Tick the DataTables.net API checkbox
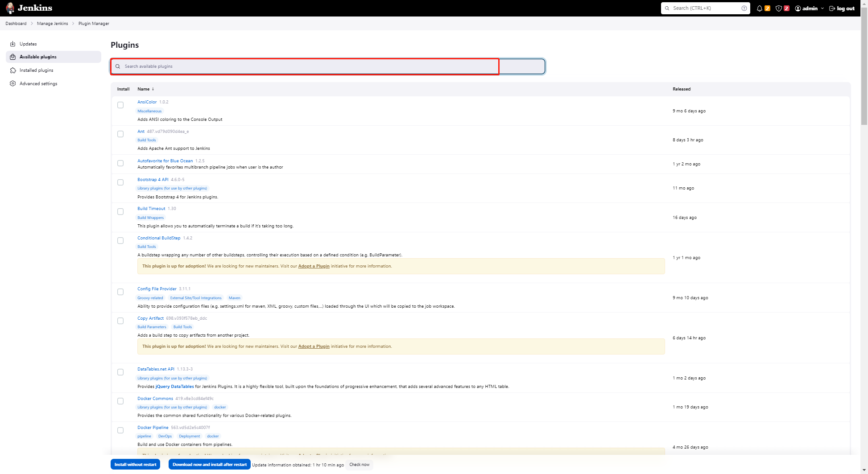 click(x=120, y=372)
